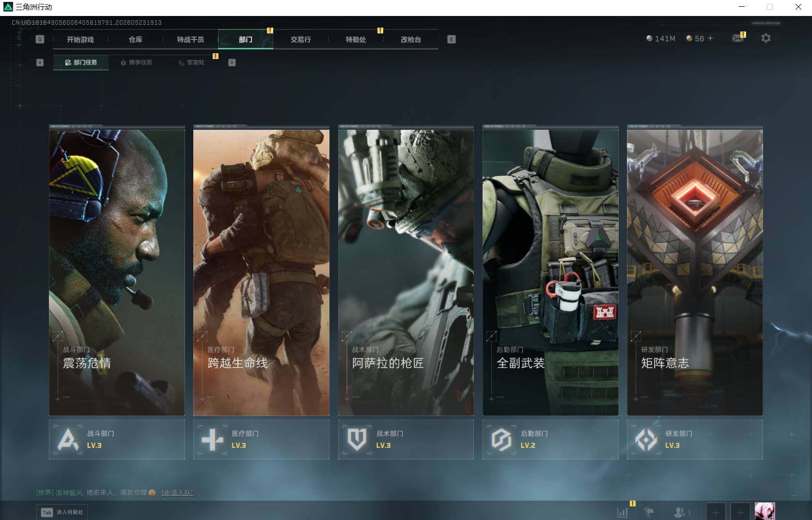Image resolution: width=812 pixels, height=520 pixels.
Task: Click the 战斗部门 LV.3 level text
Action: pos(94,445)
